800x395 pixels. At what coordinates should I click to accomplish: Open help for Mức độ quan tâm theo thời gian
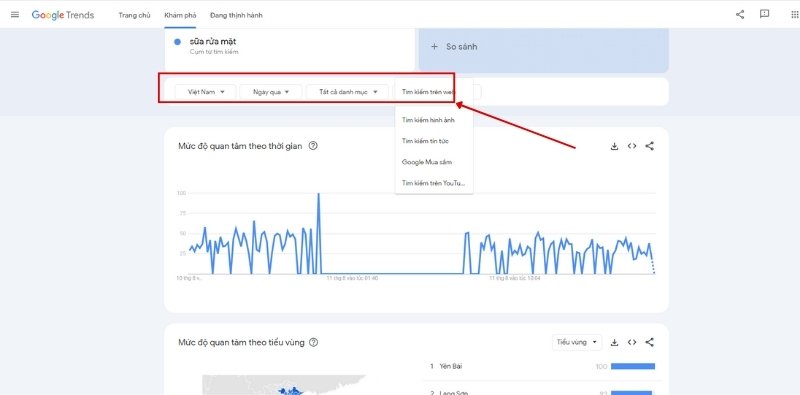click(x=313, y=146)
